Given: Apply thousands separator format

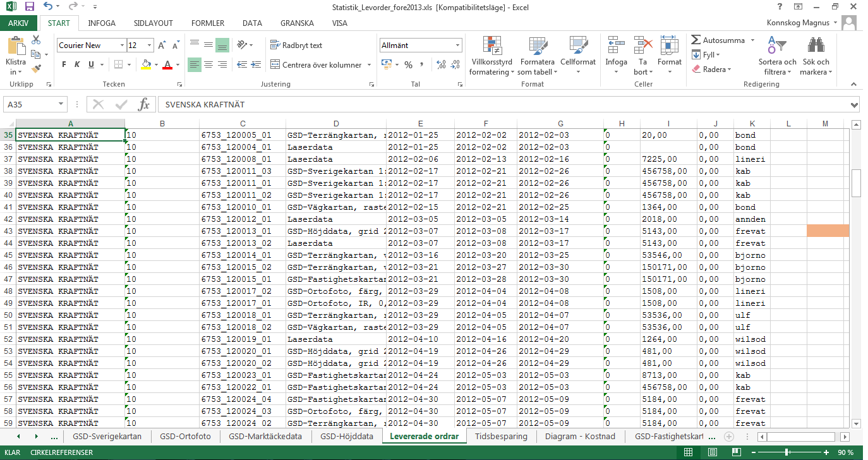Looking at the screenshot, I should pyautogui.click(x=421, y=64).
